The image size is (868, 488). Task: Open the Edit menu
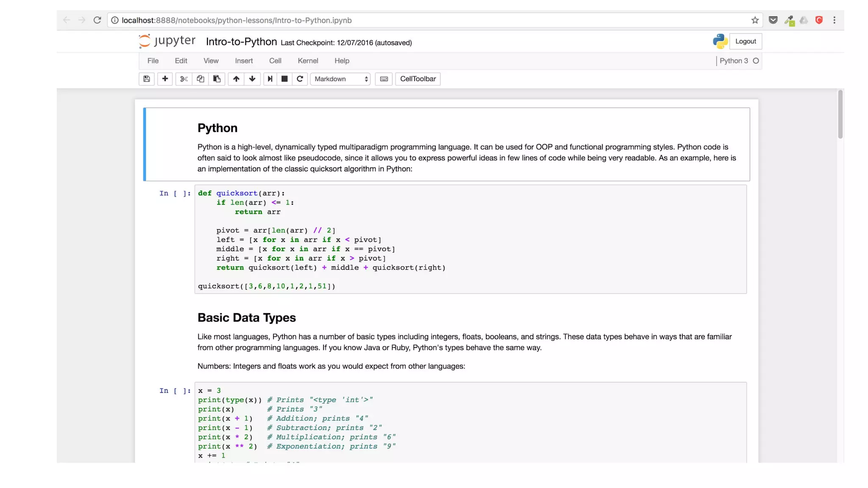pos(181,61)
